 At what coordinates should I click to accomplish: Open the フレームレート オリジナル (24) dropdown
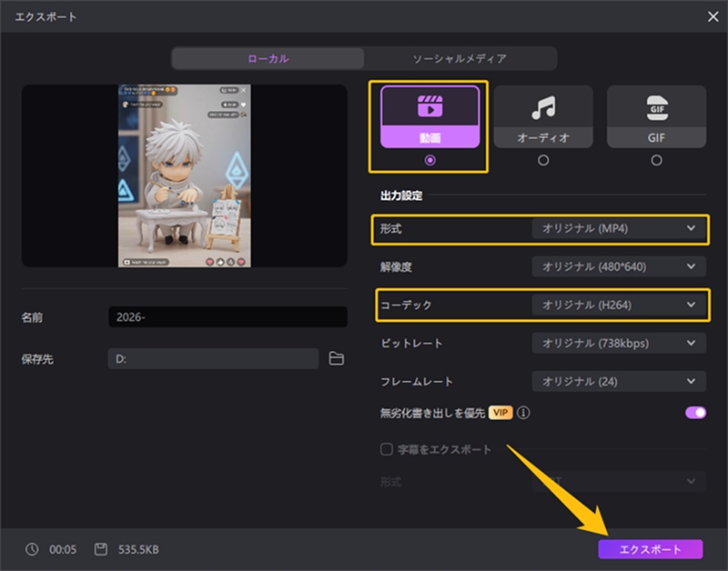click(x=619, y=381)
